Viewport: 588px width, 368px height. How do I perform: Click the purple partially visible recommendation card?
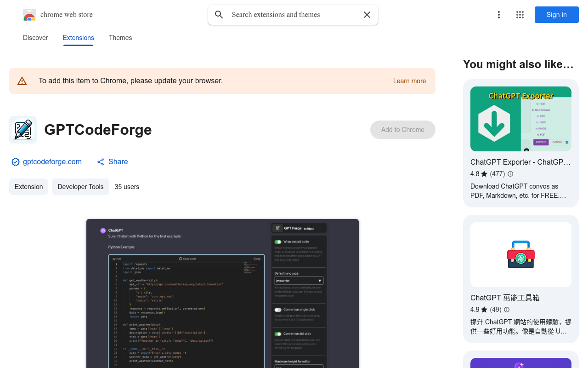pos(521,360)
